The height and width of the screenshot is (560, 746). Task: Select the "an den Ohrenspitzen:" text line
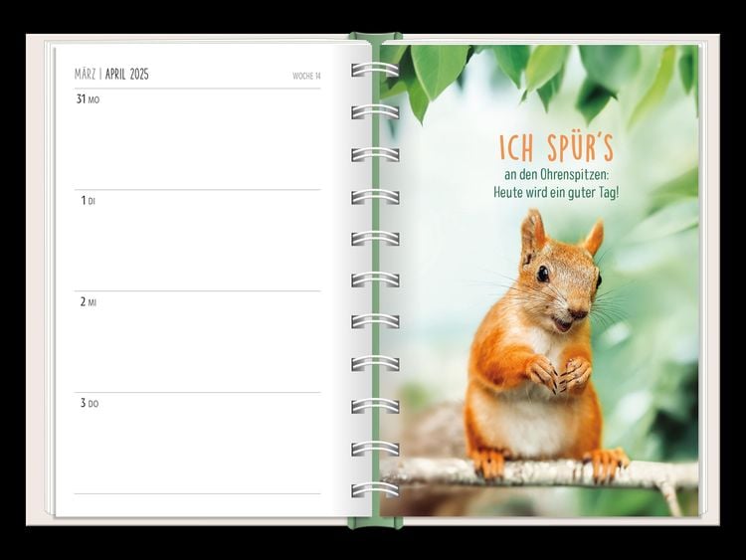555,175
